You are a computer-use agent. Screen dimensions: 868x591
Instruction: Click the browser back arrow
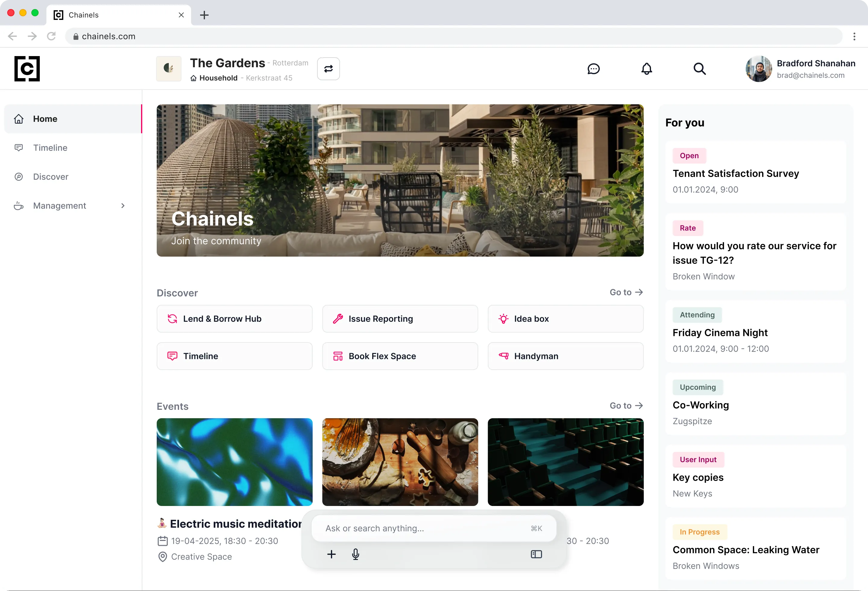[x=12, y=36]
